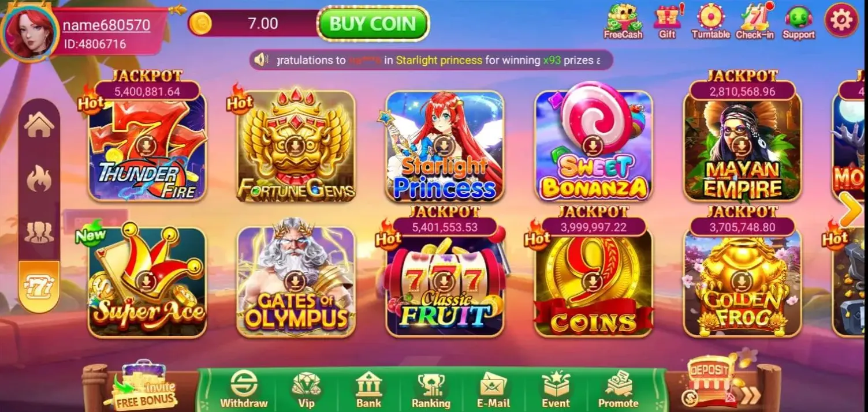Open settings gear icon
The image size is (868, 412).
(841, 20)
